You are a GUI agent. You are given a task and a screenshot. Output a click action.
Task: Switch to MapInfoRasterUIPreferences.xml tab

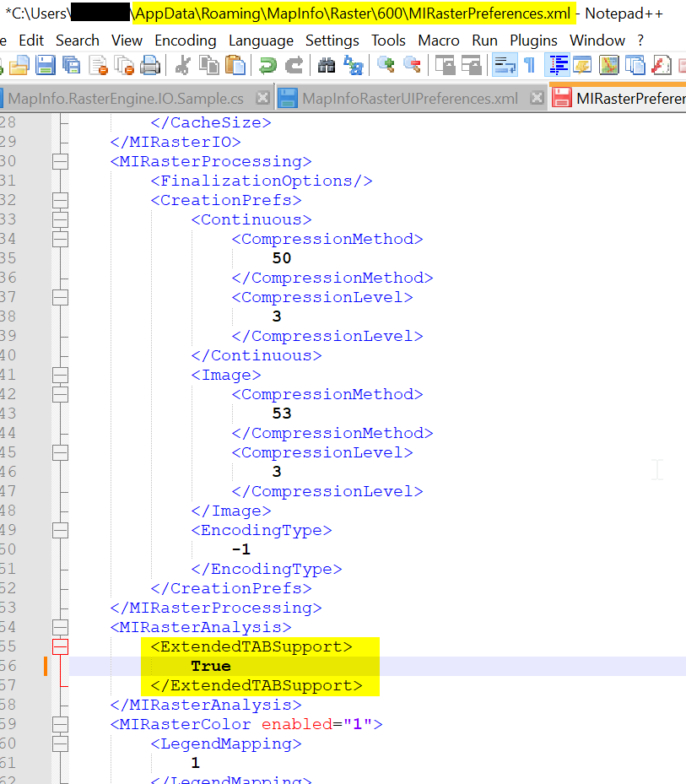tap(409, 99)
